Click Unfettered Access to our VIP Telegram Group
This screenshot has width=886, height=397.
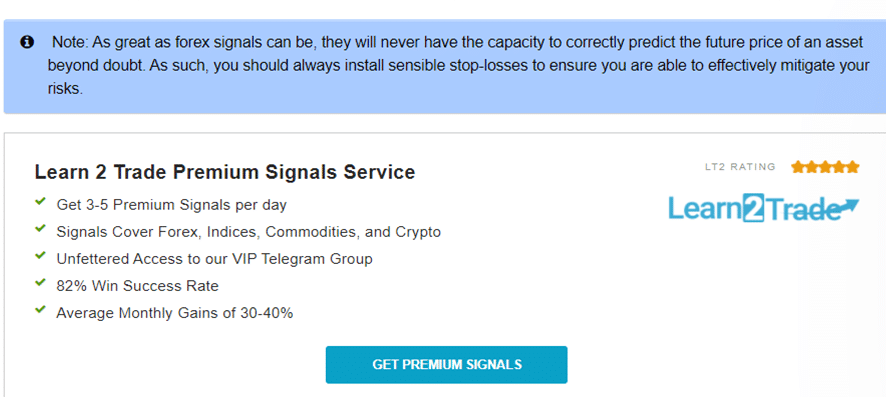click(215, 259)
